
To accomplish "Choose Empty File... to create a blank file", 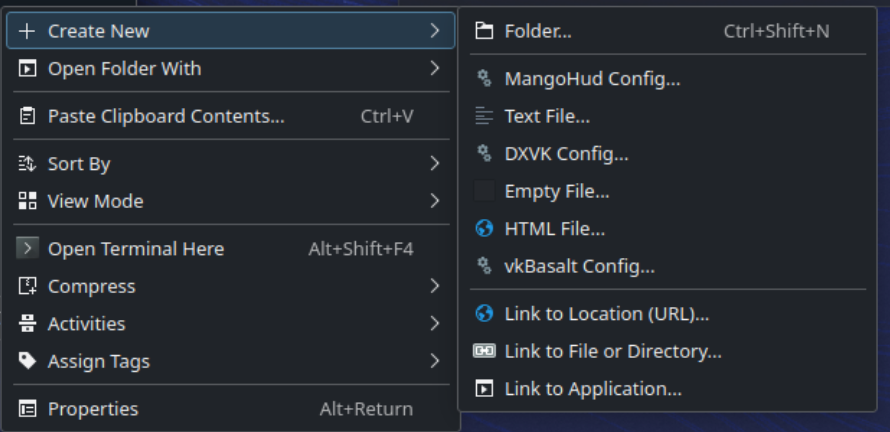I will 557,191.
